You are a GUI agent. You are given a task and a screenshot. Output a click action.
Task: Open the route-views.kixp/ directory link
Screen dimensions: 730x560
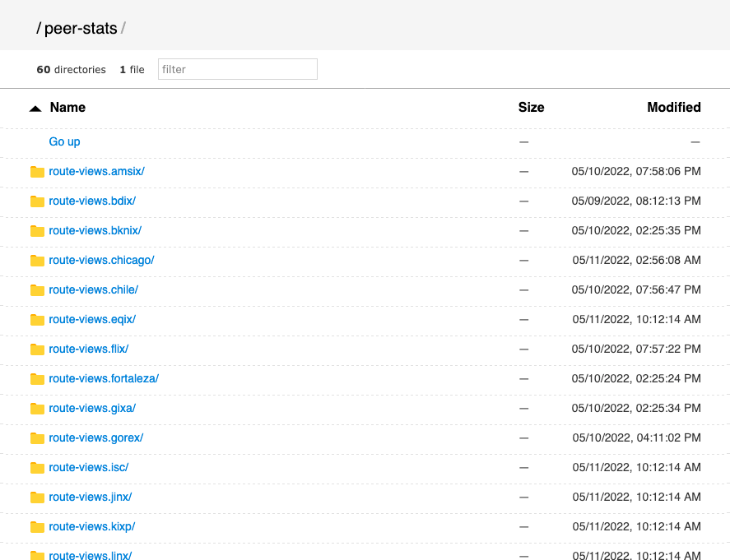(x=91, y=526)
